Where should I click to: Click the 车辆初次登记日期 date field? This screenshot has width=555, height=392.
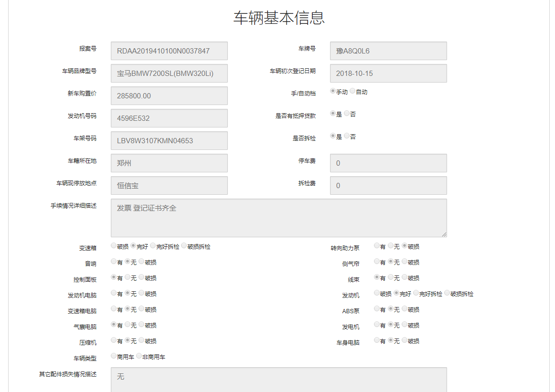388,74
